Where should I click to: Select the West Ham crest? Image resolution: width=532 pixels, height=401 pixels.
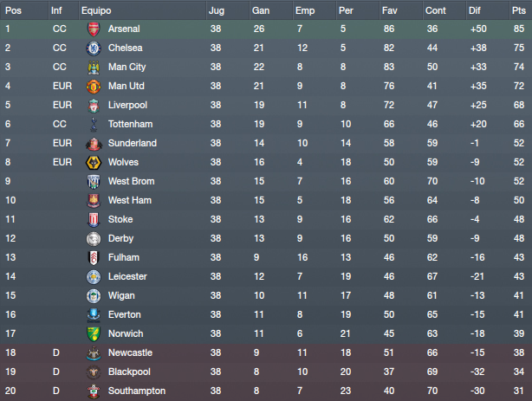[94, 201]
